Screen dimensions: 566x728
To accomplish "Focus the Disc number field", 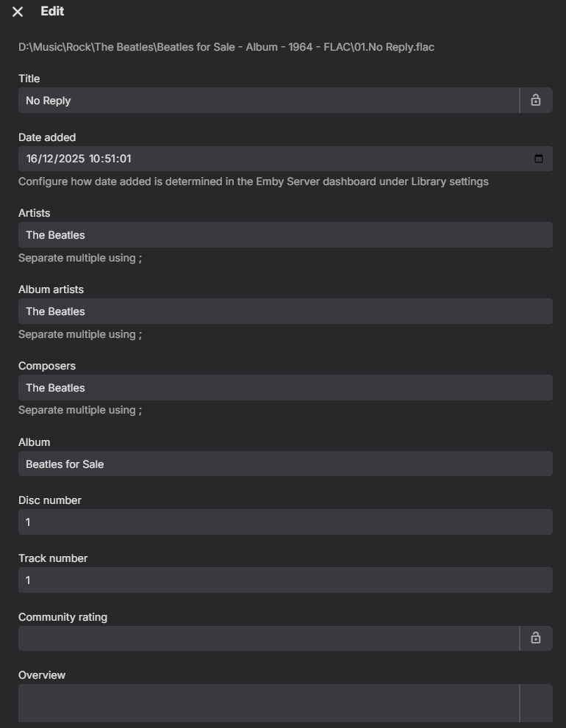I will (285, 522).
